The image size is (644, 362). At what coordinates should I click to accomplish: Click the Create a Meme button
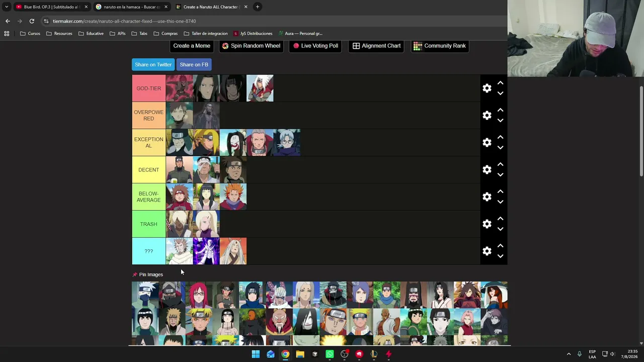coord(192,46)
